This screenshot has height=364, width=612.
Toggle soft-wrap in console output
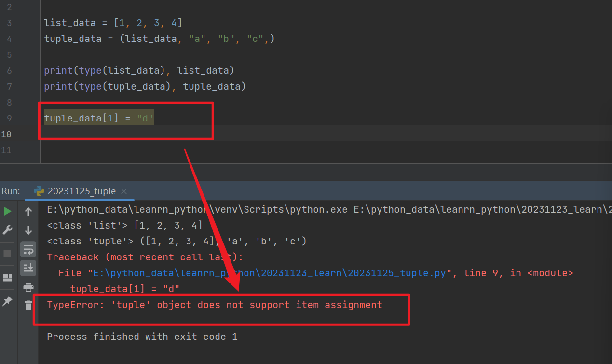[x=28, y=249]
